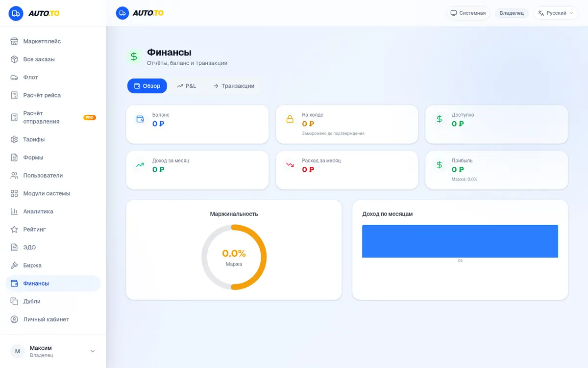Image resolution: width=588 pixels, height=368 pixels.
Task: Click the blue bar for month 09
Action: (460, 241)
